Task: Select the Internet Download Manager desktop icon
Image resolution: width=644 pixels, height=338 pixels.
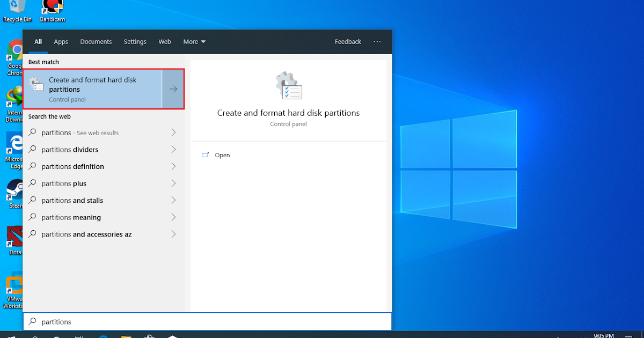Action: point(14,105)
